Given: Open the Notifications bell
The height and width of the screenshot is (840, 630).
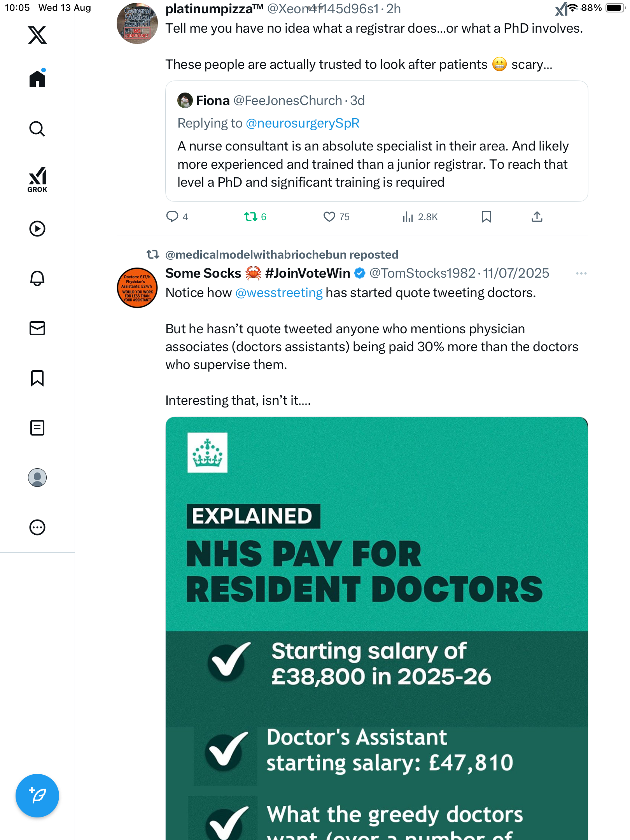Looking at the screenshot, I should (37, 278).
